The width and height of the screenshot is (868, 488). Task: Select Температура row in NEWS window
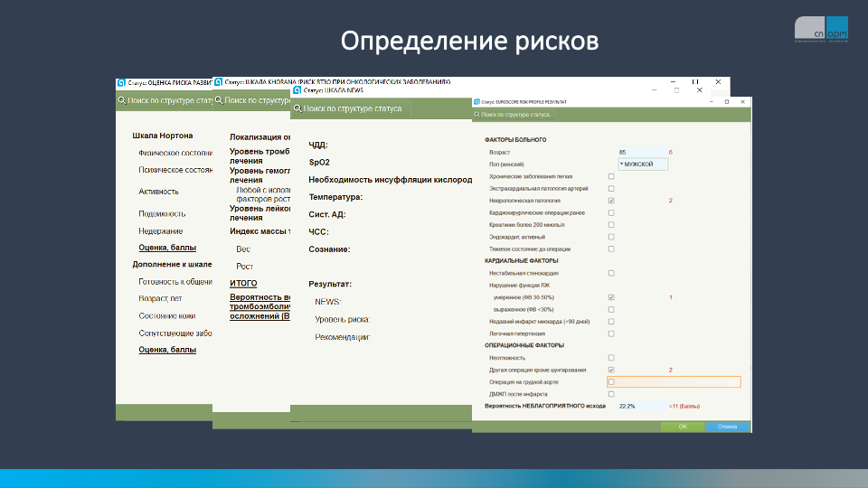335,197
